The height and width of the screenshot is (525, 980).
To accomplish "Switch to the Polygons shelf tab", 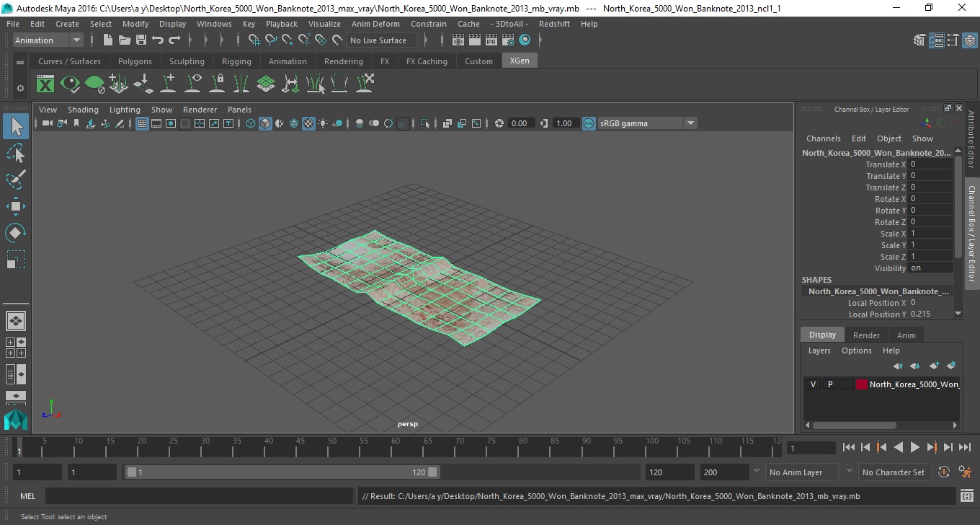I will (135, 61).
